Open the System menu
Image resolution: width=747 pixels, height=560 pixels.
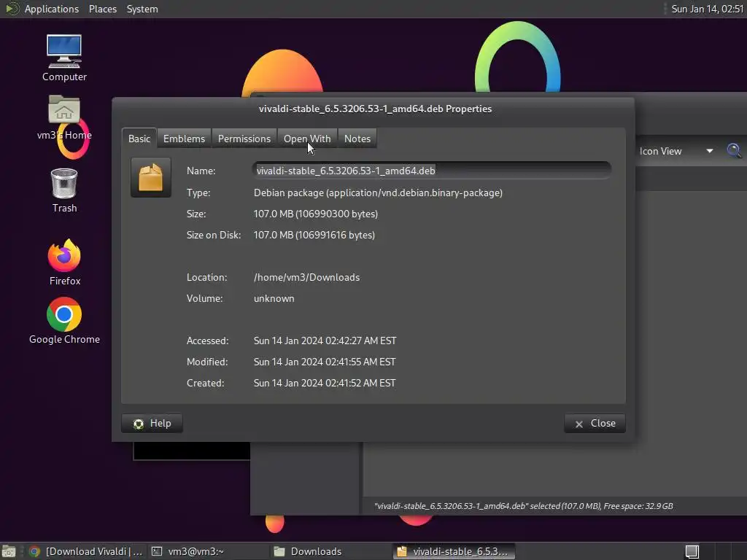click(142, 9)
